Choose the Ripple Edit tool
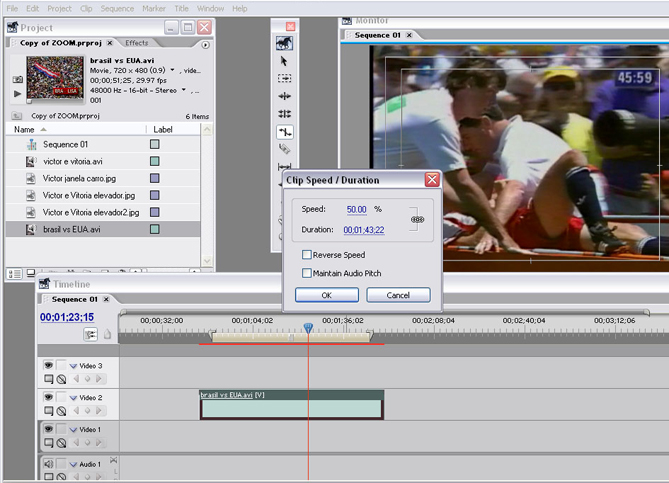Viewport: 669px width, 483px height. coord(285,96)
